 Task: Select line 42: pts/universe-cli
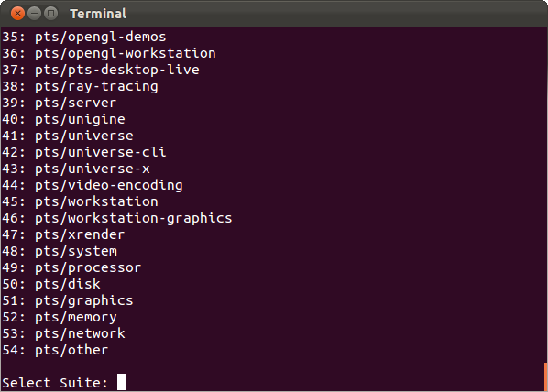(x=84, y=152)
